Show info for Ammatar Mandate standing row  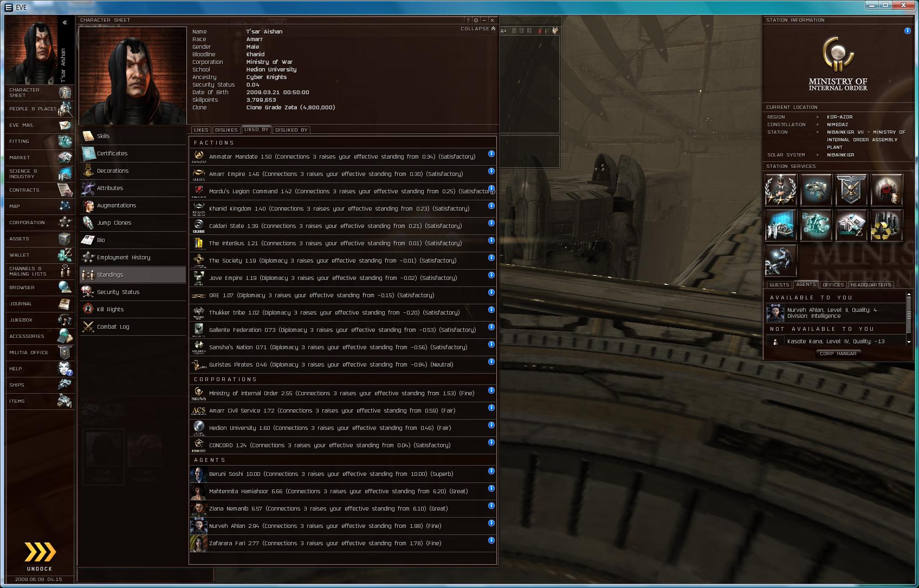point(491,154)
